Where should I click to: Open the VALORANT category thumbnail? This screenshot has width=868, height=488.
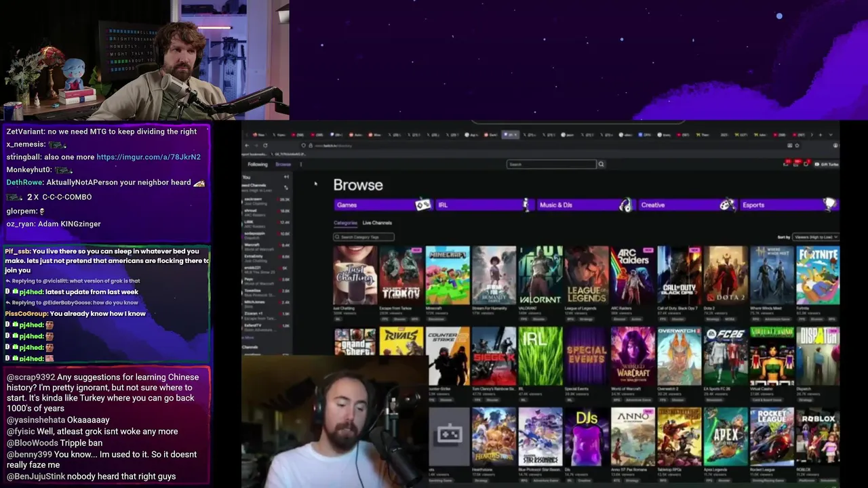click(x=540, y=275)
